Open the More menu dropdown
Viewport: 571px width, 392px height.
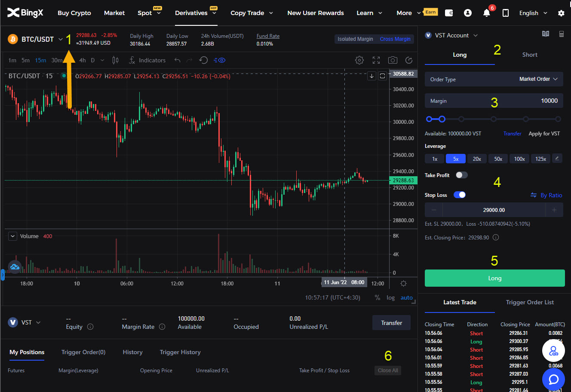[409, 13]
